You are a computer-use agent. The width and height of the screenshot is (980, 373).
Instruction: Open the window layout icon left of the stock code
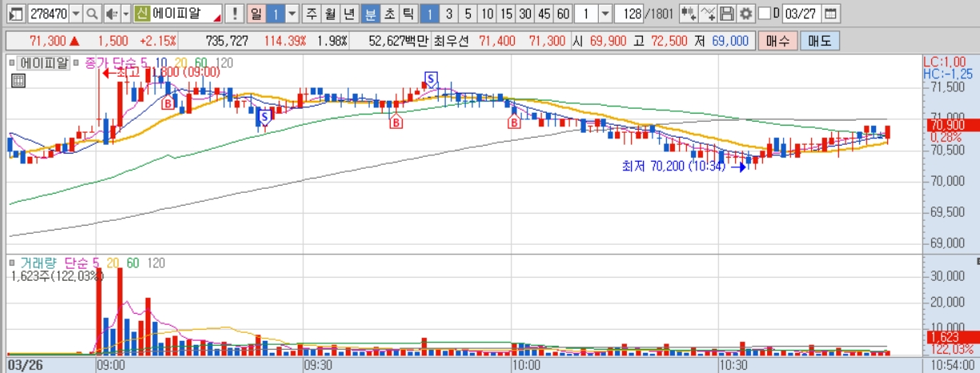click(x=15, y=14)
